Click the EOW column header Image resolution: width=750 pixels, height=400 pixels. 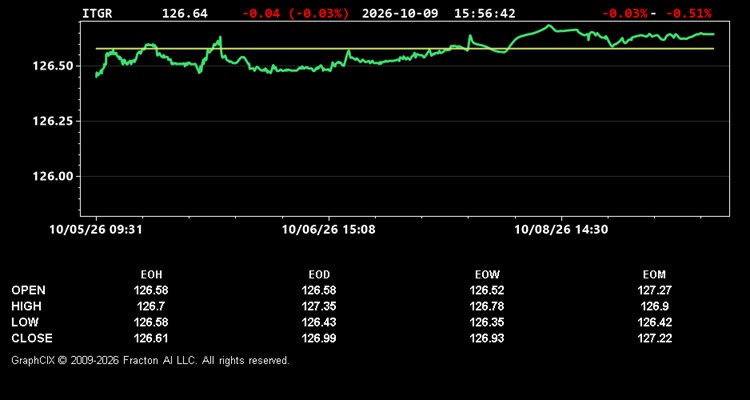487,275
